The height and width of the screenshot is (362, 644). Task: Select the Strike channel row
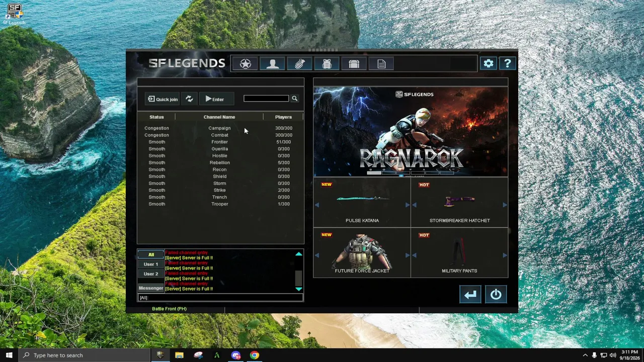220,190
